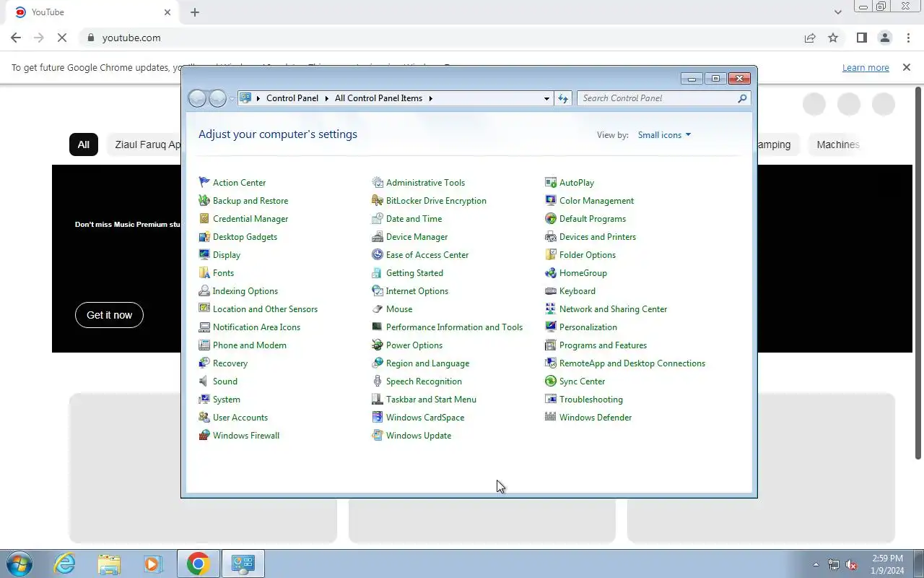
Task: Click the Fonts folder icon
Action: pyautogui.click(x=204, y=273)
